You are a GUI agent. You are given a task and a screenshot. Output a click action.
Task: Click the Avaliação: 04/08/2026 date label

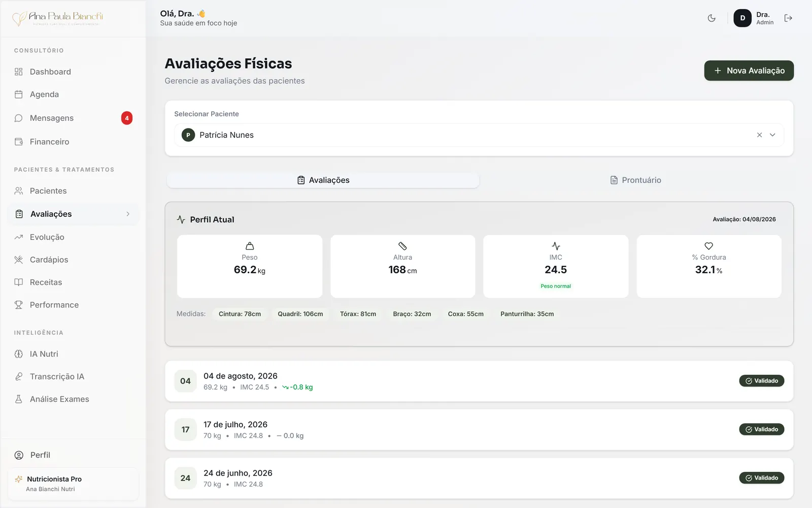(x=744, y=219)
